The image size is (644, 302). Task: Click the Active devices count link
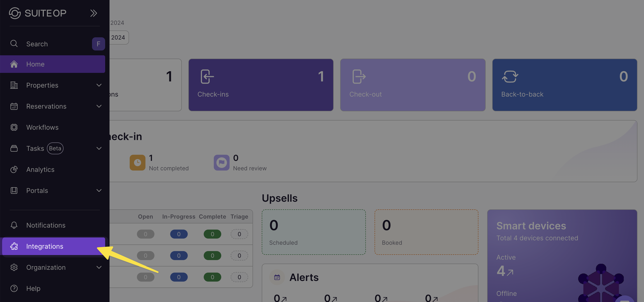[504, 271]
